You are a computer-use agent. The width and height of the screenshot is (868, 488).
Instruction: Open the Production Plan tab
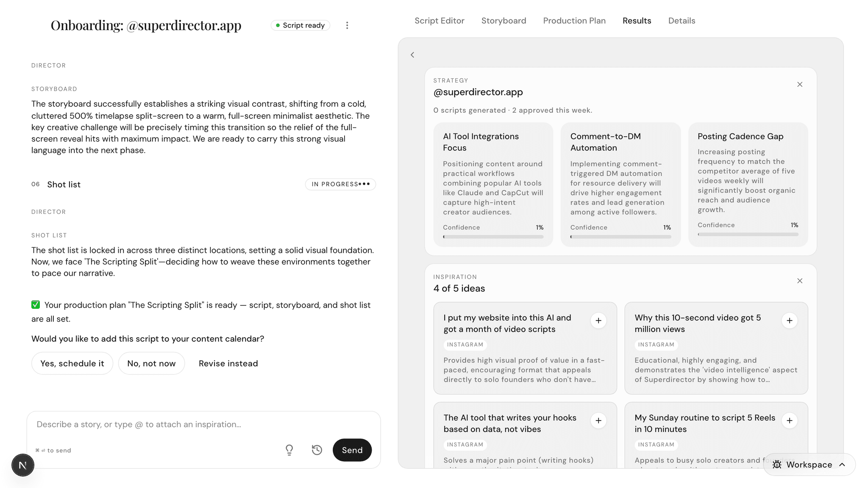click(574, 21)
